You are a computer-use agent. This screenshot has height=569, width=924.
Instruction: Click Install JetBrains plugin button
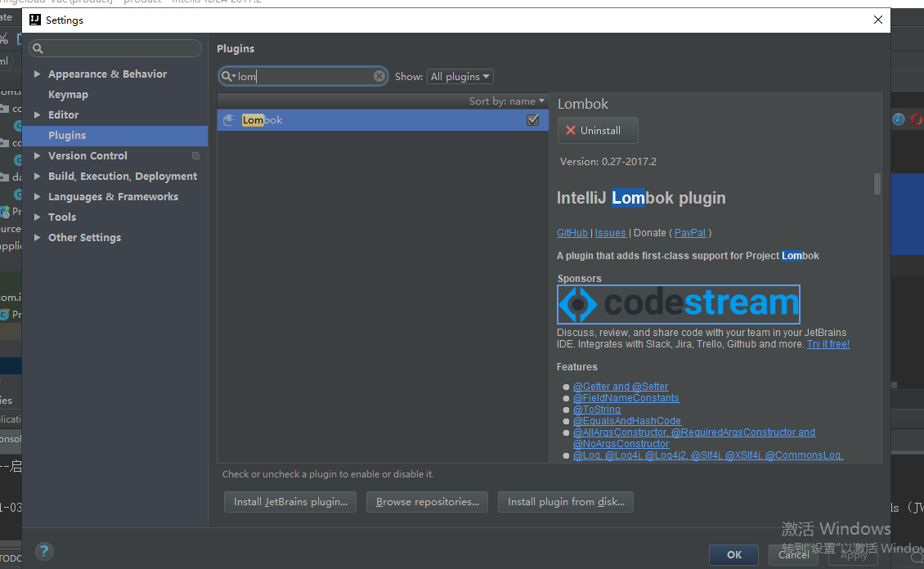tap(290, 502)
